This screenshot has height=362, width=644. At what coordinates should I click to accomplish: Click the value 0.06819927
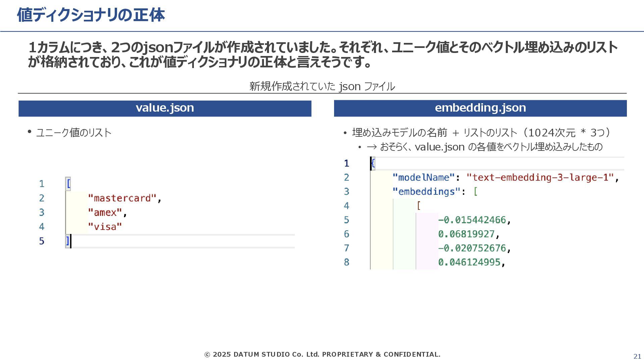click(466, 234)
